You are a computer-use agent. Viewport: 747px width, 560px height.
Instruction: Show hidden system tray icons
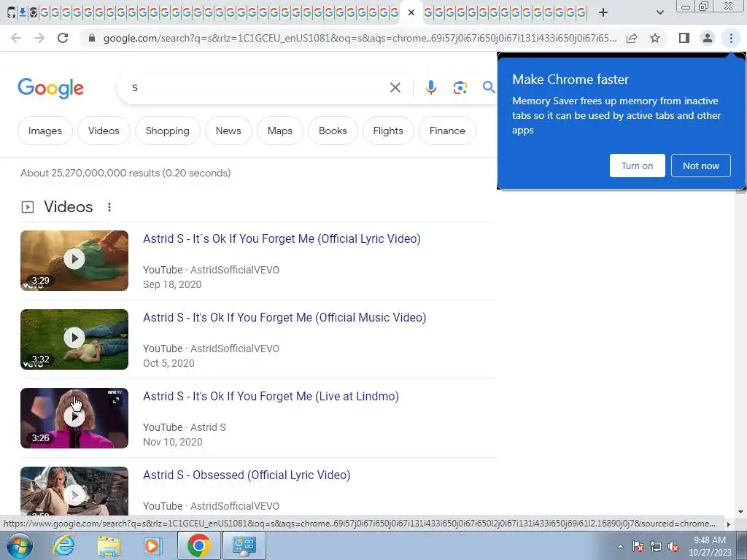click(x=620, y=546)
